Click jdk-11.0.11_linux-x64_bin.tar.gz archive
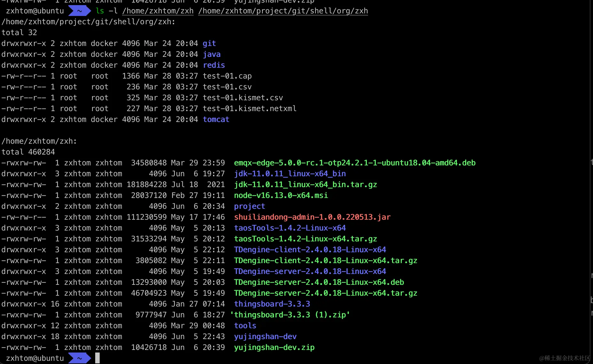 tap(305, 185)
